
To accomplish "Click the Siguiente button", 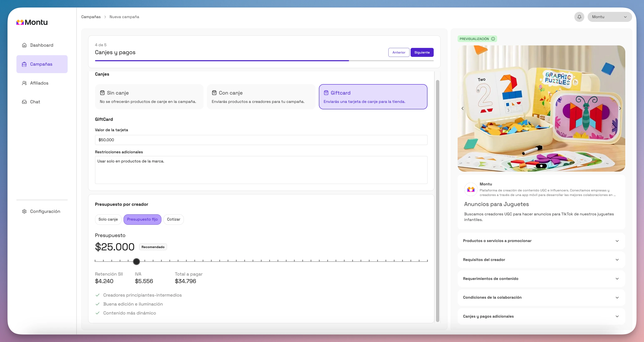I will [422, 52].
